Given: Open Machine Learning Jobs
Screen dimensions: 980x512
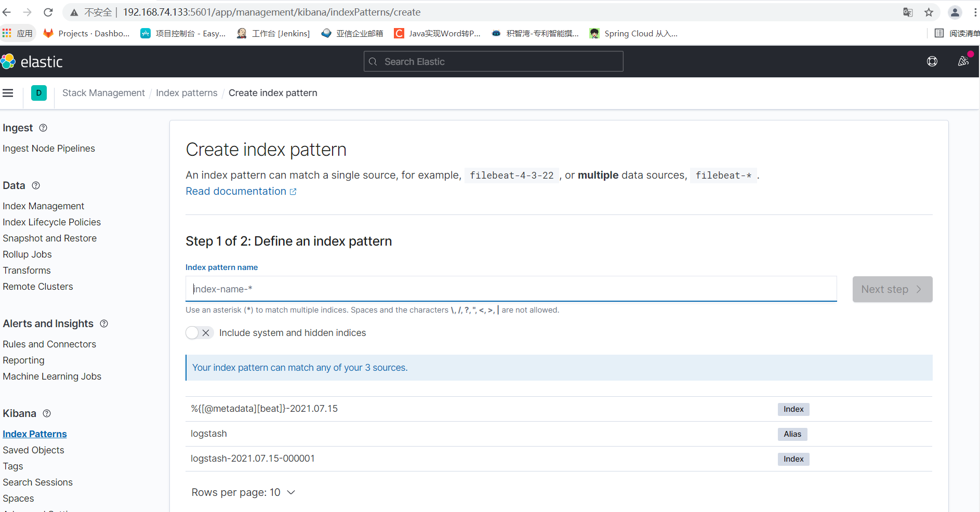Looking at the screenshot, I should 52,376.
